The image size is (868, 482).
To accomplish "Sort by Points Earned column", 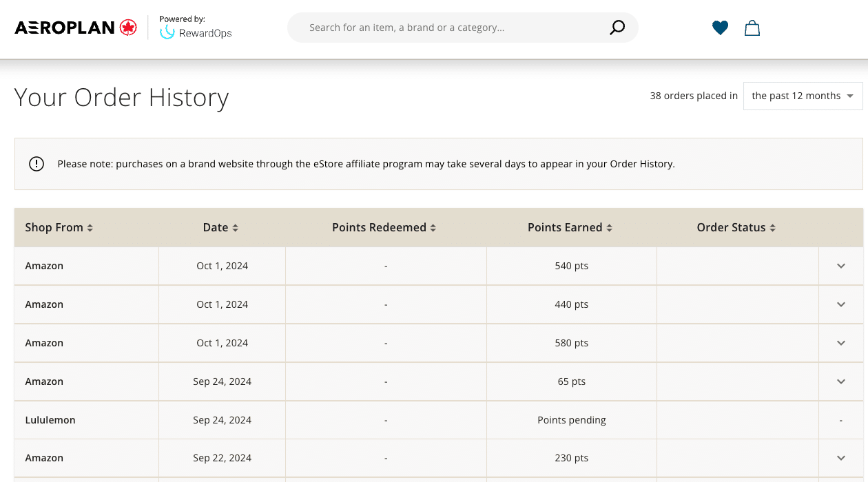I will 609,228.
